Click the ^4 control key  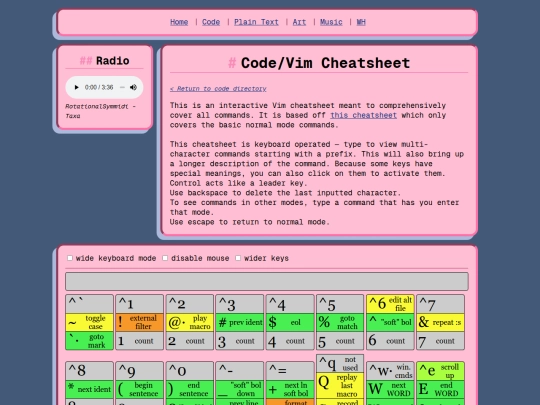pos(290,304)
